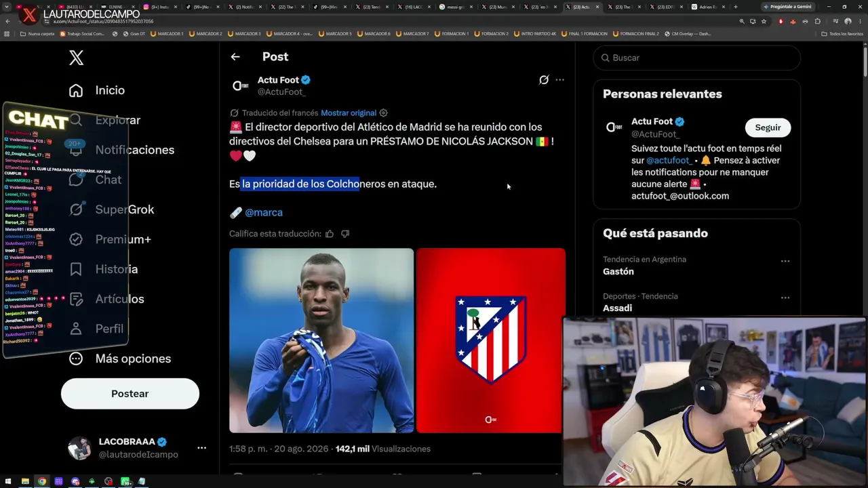Viewport: 868px width, 488px height.
Task: Open the Gastón trending topic
Action: pyautogui.click(x=618, y=271)
